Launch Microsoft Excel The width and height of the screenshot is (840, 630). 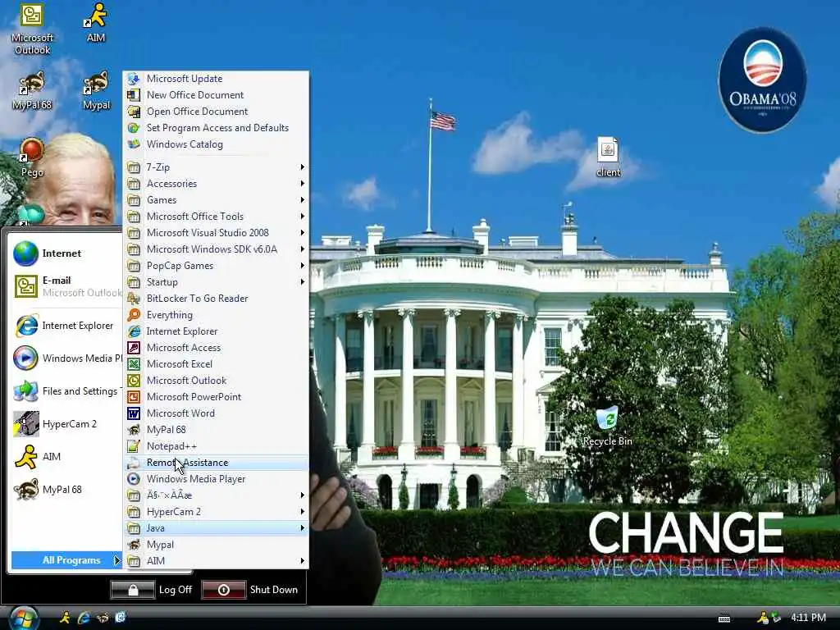(x=217, y=364)
